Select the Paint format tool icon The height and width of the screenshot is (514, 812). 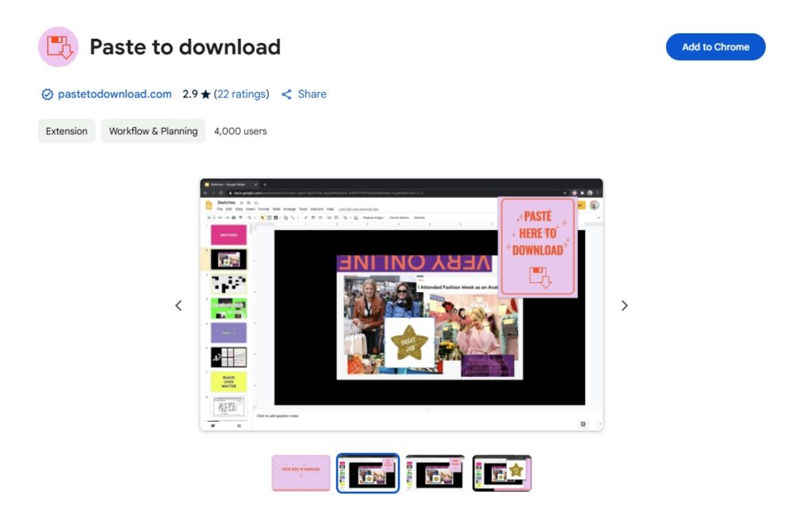240,217
